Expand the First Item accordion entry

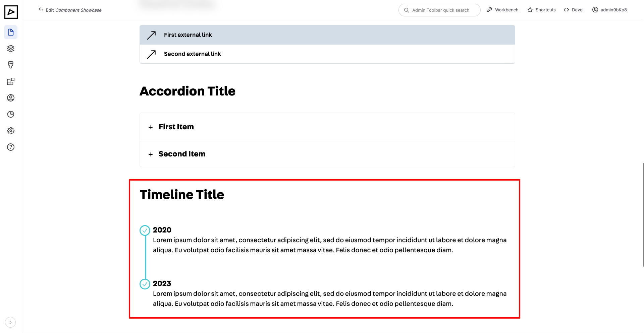[x=176, y=127]
